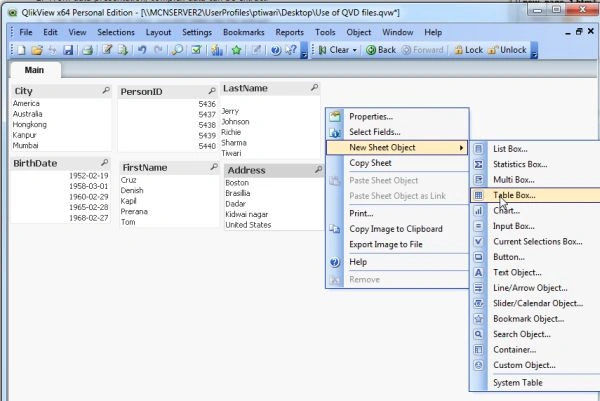Click the Reload data toolbar icon
The height and width of the screenshot is (401, 600).
[122, 50]
